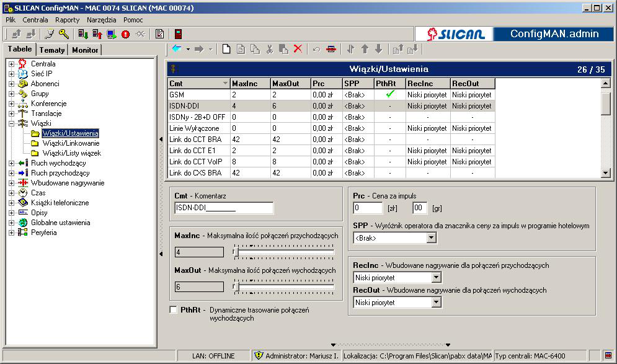
Task: Click the gray forward arrow icon
Action: pyautogui.click(x=199, y=49)
